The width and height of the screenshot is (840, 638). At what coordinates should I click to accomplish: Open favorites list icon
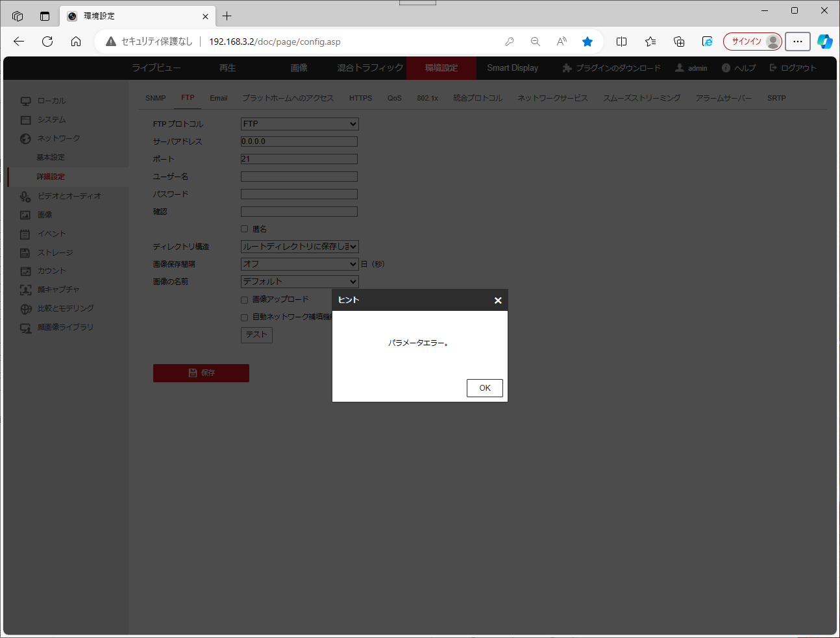pyautogui.click(x=650, y=42)
